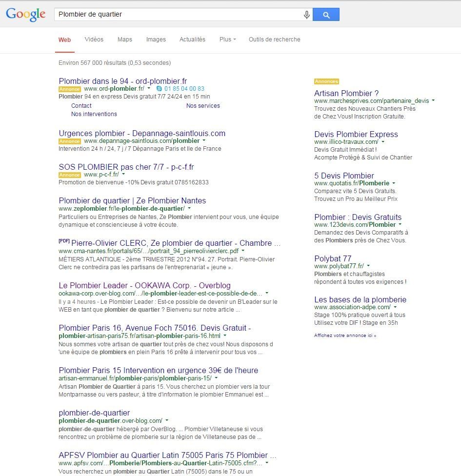Screen dimensions: 461x476
Task: Open dropdown arrow next to plombier-artisan-paris75.fr URL
Action: pyautogui.click(x=225, y=336)
